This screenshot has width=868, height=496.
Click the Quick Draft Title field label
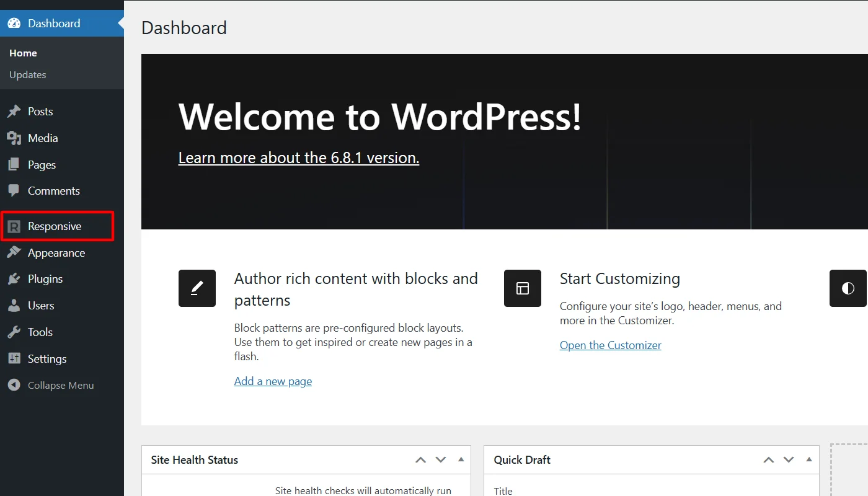503,491
